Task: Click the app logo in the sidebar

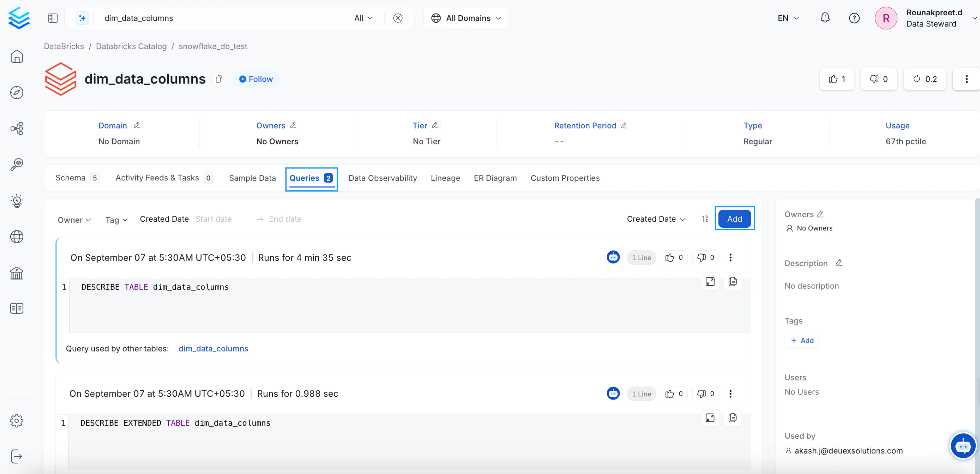Action: tap(19, 18)
